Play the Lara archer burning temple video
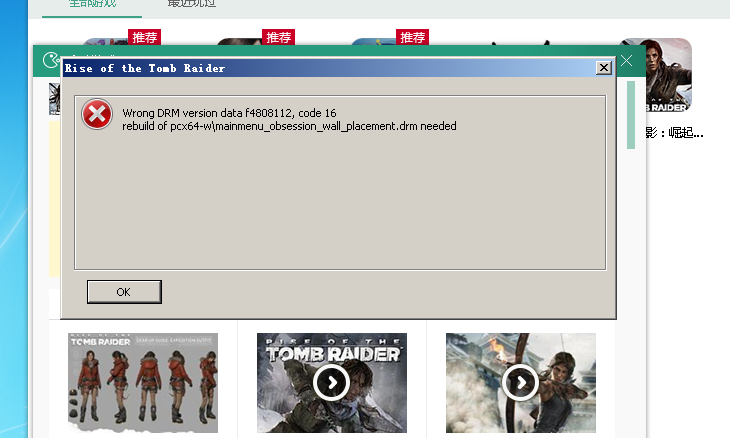 [521, 383]
